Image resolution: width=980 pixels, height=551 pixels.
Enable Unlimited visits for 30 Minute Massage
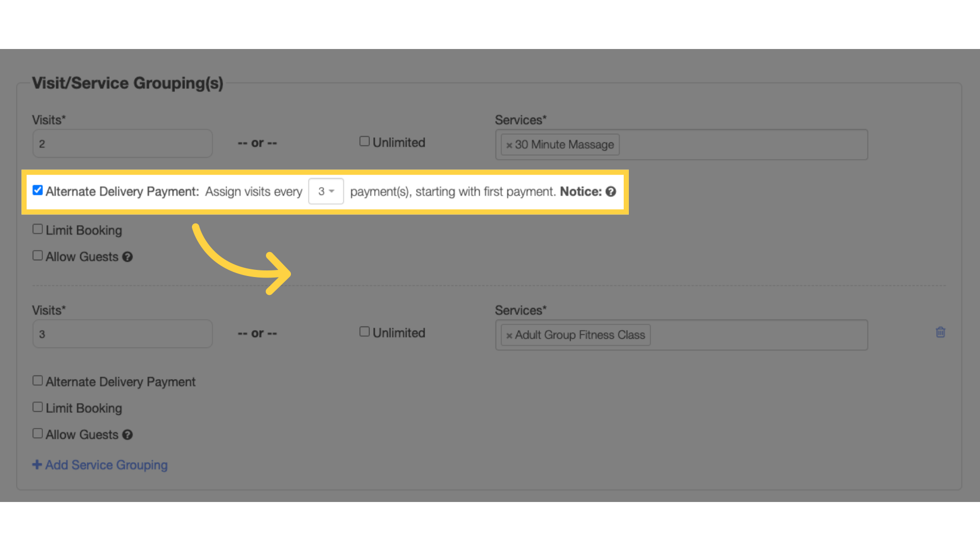pyautogui.click(x=364, y=141)
